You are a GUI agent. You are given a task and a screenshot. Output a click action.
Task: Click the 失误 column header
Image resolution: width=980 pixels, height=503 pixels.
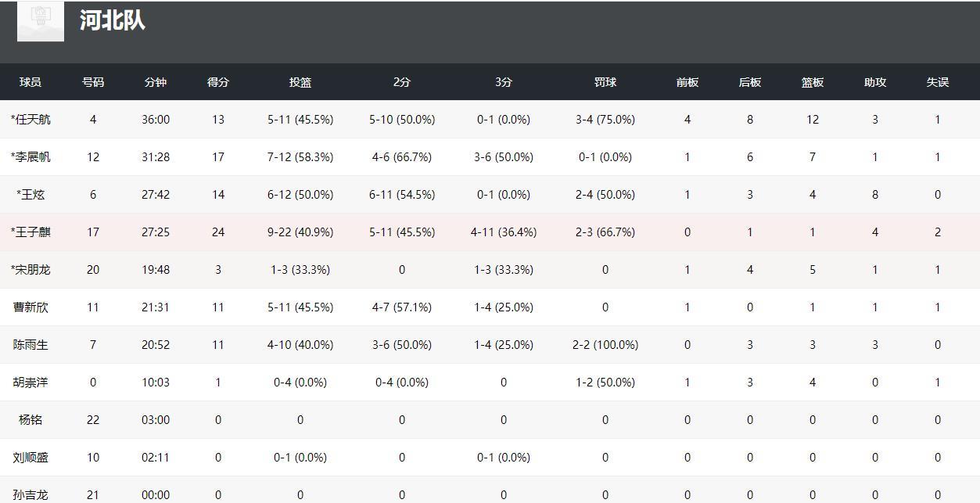938,82
